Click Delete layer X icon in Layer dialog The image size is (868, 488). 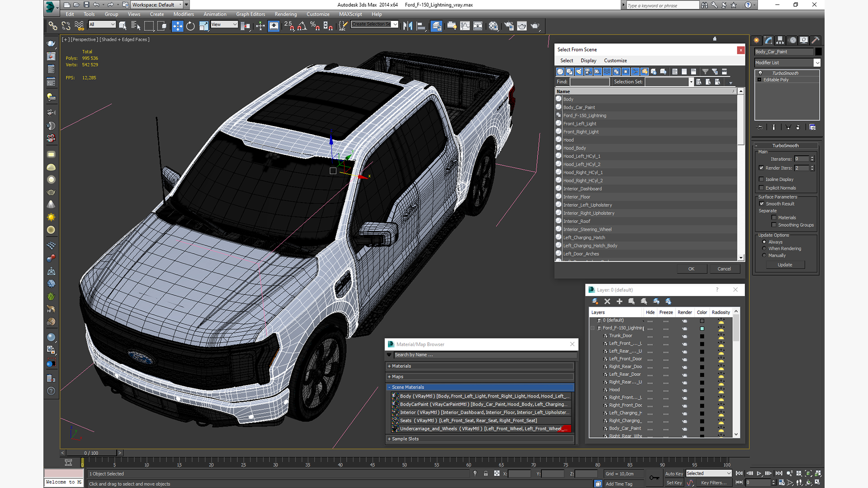pos(607,301)
